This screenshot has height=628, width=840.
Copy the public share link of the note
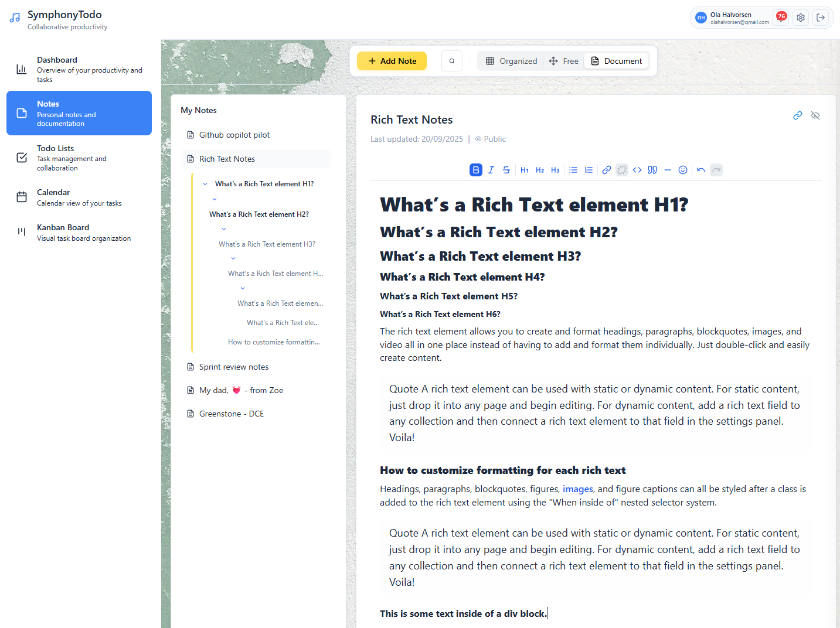pos(798,115)
